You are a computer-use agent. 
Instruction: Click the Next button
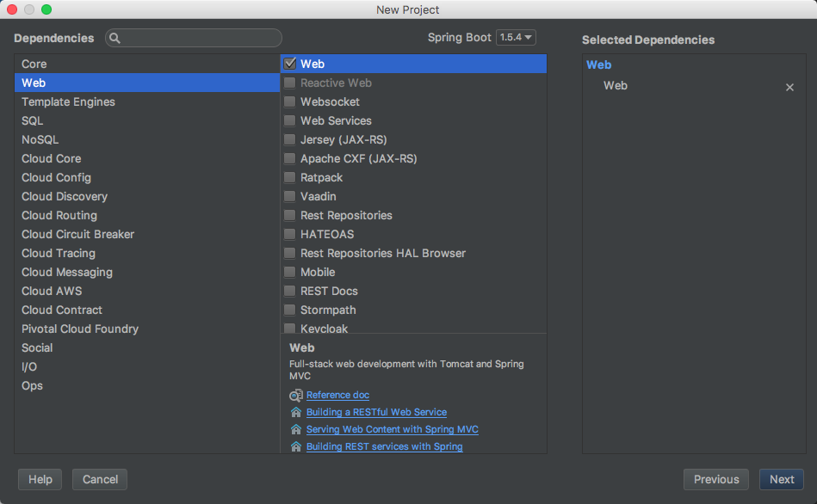(781, 480)
